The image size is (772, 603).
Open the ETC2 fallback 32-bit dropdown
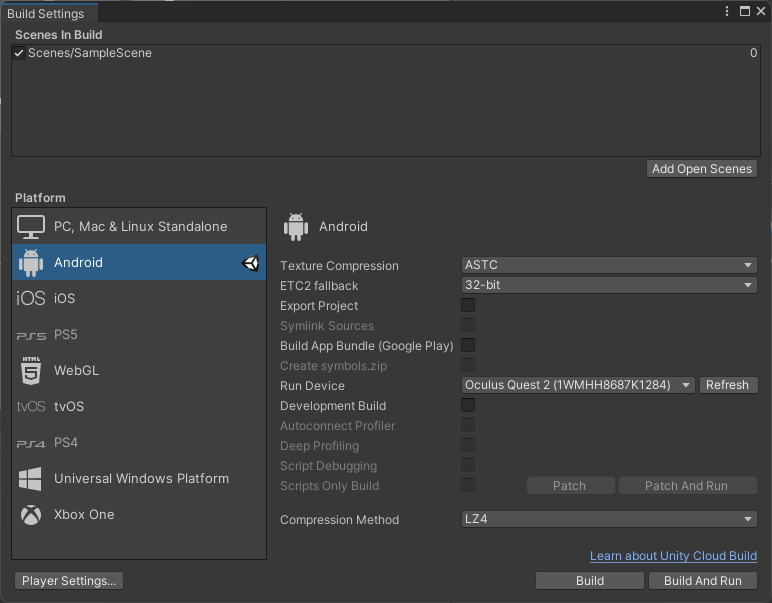click(x=609, y=285)
